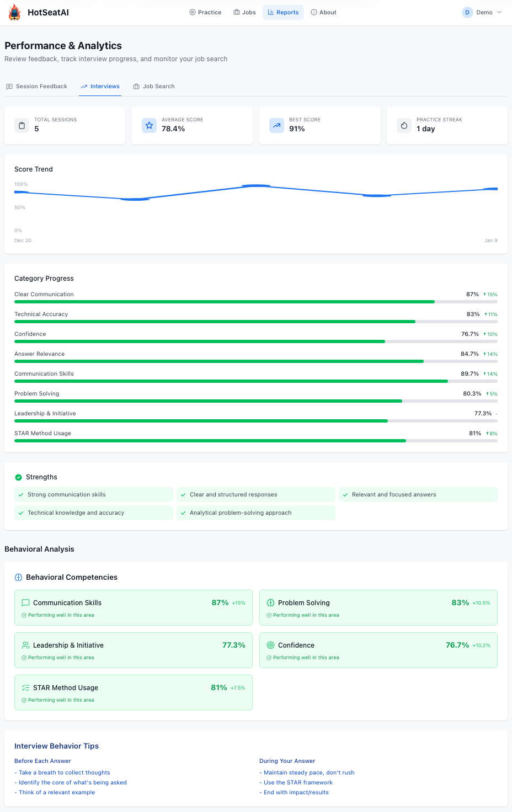Click the Best Score trend arrow icon
This screenshot has width=512, height=812.
(x=276, y=126)
